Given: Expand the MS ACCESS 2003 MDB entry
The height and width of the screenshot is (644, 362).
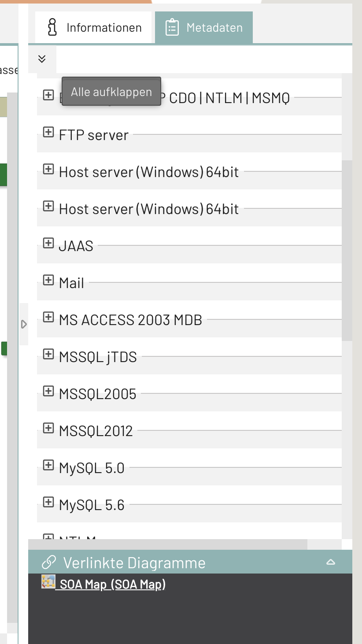Looking at the screenshot, I should [48, 317].
